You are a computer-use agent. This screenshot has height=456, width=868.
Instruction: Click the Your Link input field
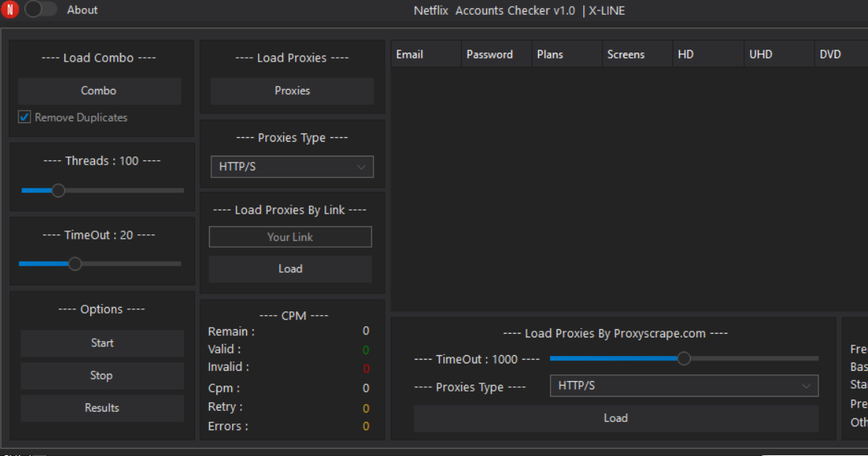coord(290,237)
